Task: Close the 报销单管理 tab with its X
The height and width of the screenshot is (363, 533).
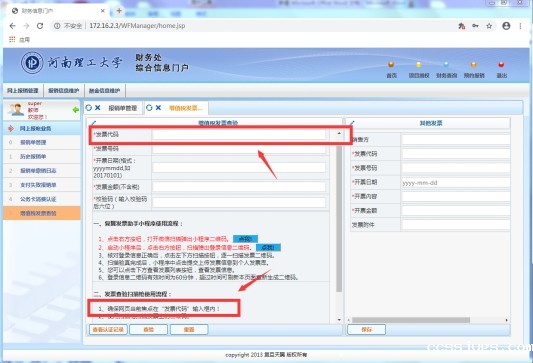Action: [98, 108]
